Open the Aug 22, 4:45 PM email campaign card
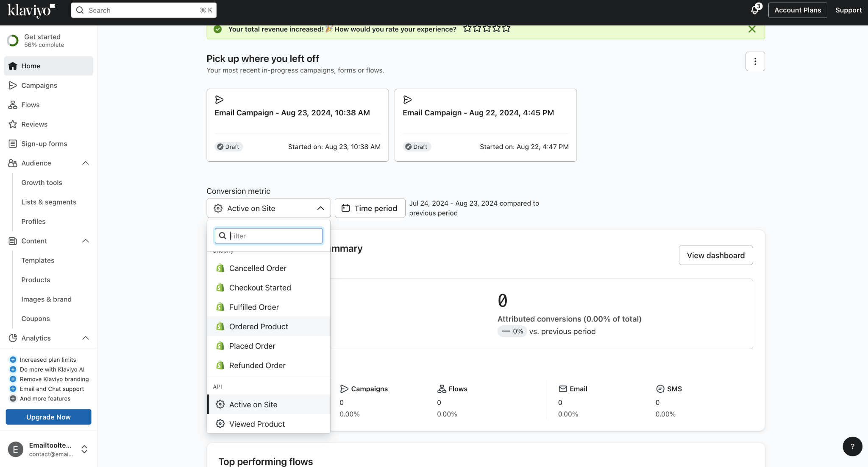 pyautogui.click(x=486, y=125)
